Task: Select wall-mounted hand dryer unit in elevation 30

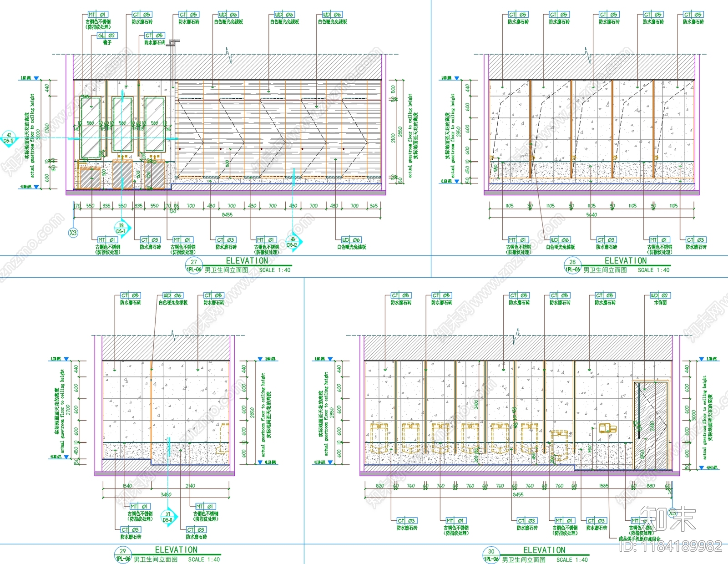Action: click(607, 428)
